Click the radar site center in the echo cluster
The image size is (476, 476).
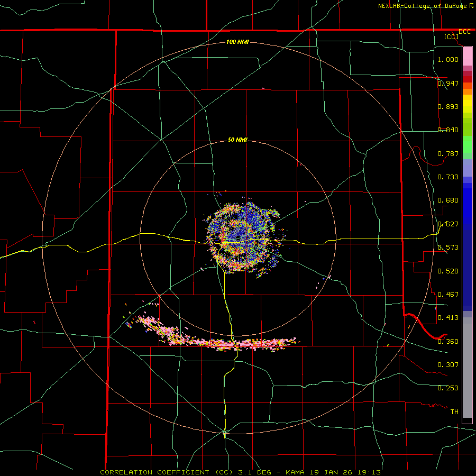coord(237,239)
